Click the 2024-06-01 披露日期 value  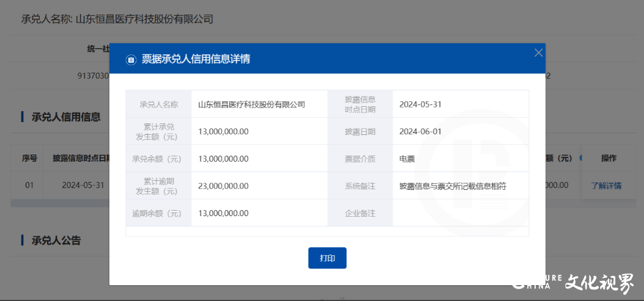(420, 131)
